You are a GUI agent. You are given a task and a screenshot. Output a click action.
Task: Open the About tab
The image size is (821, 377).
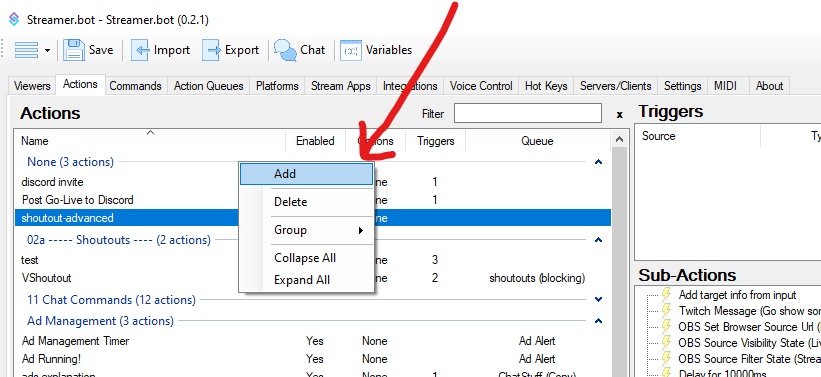coord(769,86)
